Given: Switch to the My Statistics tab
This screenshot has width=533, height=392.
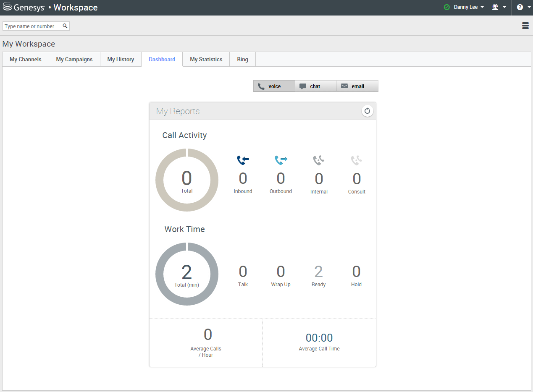Looking at the screenshot, I should point(206,59).
